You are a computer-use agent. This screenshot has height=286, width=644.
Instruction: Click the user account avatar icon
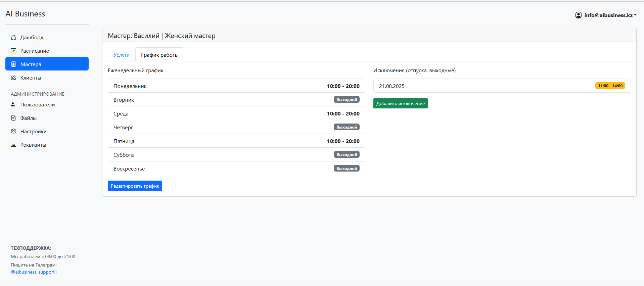point(578,15)
